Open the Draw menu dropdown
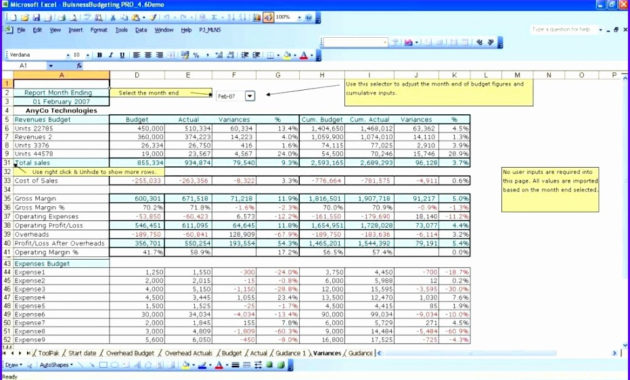 point(13,365)
